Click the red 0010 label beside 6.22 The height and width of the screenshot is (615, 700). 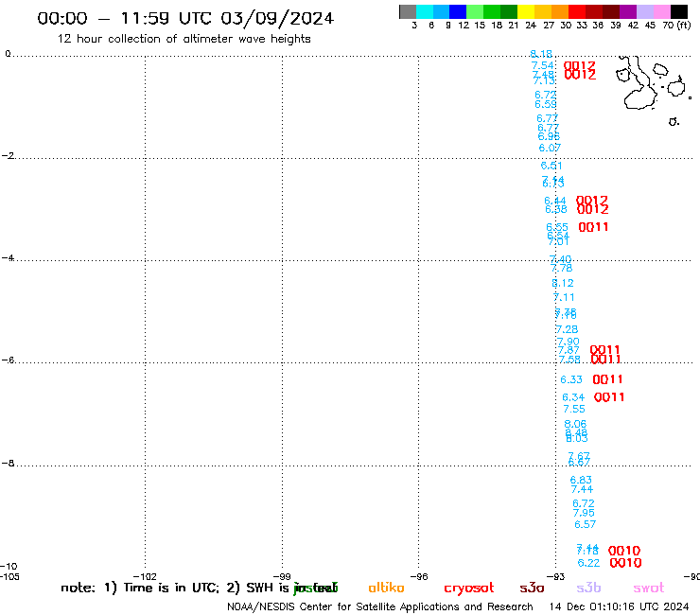pos(625,563)
